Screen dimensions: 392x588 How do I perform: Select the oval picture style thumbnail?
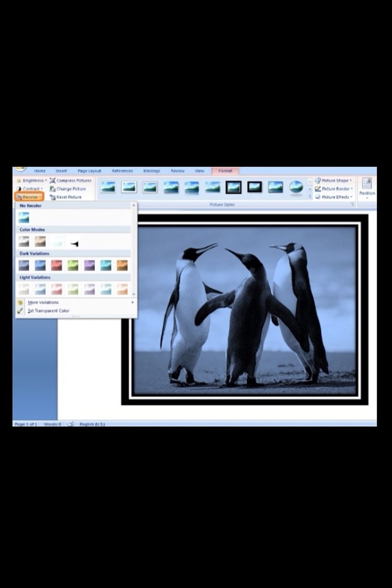click(296, 187)
